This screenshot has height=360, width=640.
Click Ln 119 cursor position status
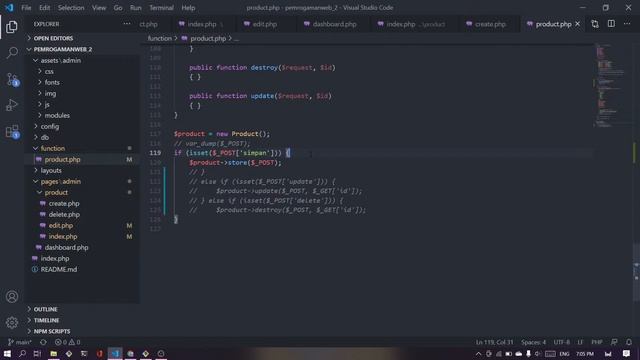494,342
